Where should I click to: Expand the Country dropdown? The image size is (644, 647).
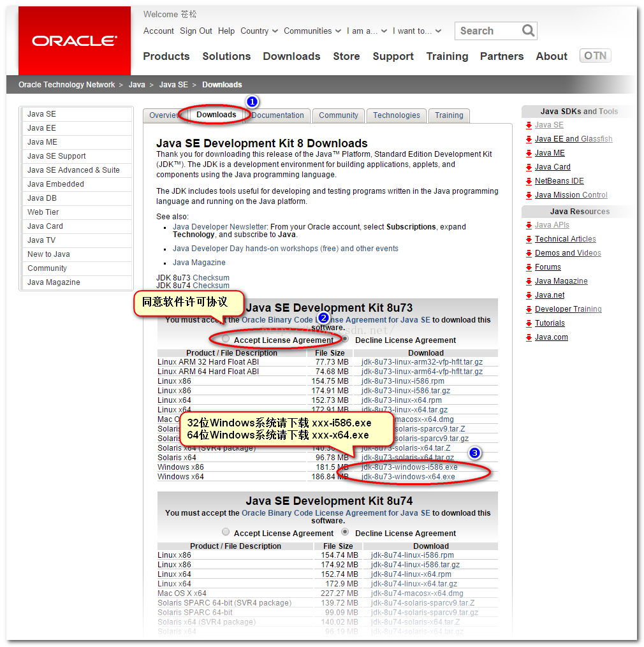pos(260,31)
